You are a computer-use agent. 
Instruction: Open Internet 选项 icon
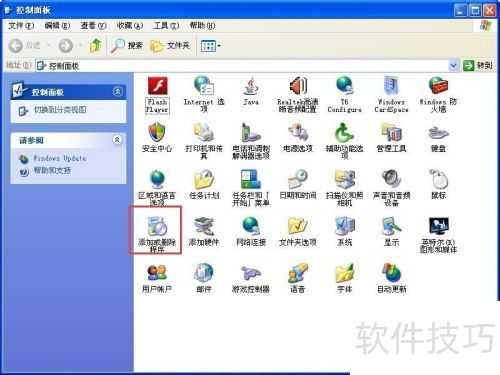pyautogui.click(x=204, y=86)
